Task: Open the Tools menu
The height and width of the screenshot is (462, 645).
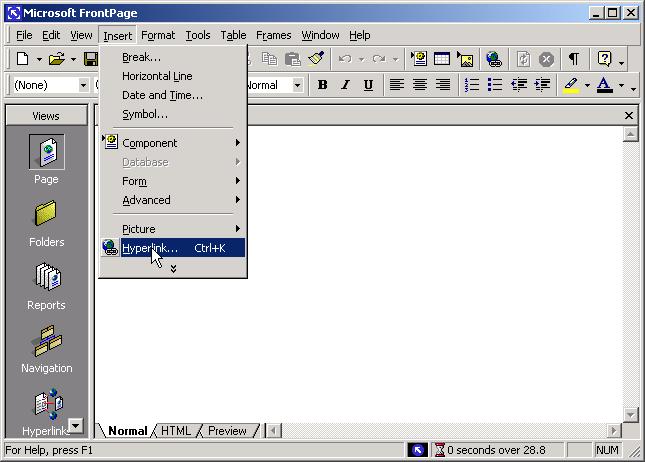Action: point(197,35)
